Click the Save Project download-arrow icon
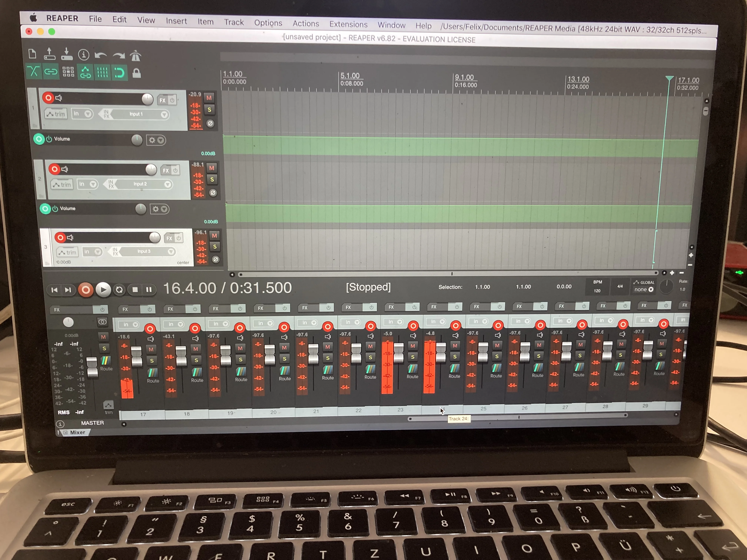 pyautogui.click(x=67, y=54)
